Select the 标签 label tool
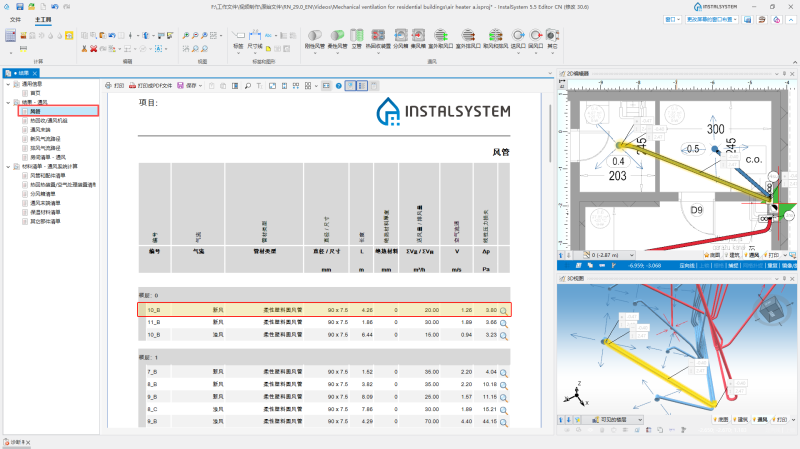Image resolution: width=800 pixels, height=449 pixels. click(x=238, y=40)
